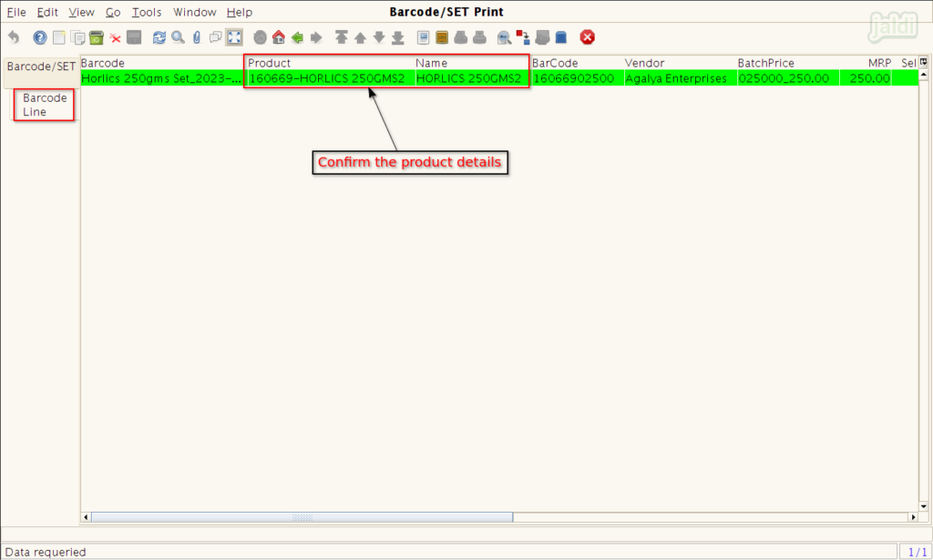Click the vertical scrollbar down arrow
This screenshot has width=933, height=560.
(x=924, y=507)
